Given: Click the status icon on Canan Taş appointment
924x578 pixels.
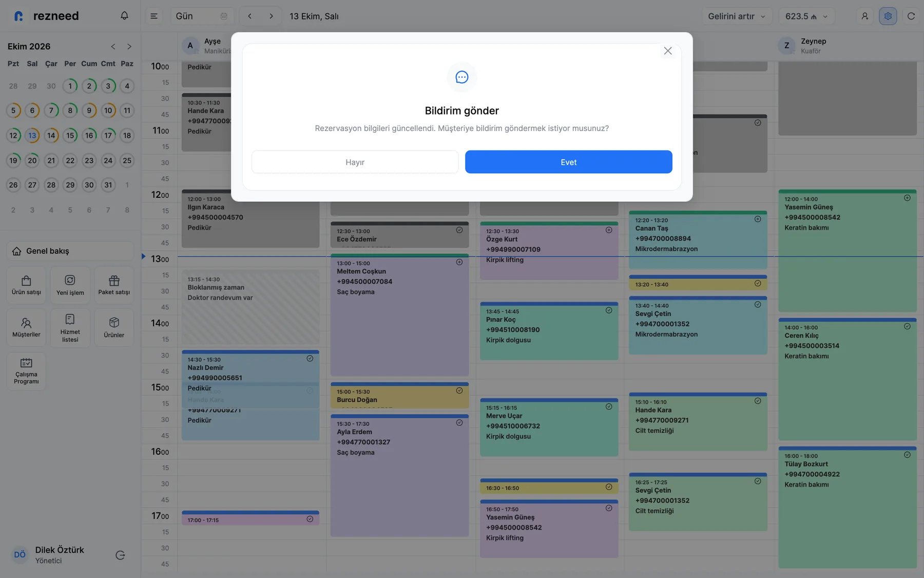Looking at the screenshot, I should [x=758, y=219].
